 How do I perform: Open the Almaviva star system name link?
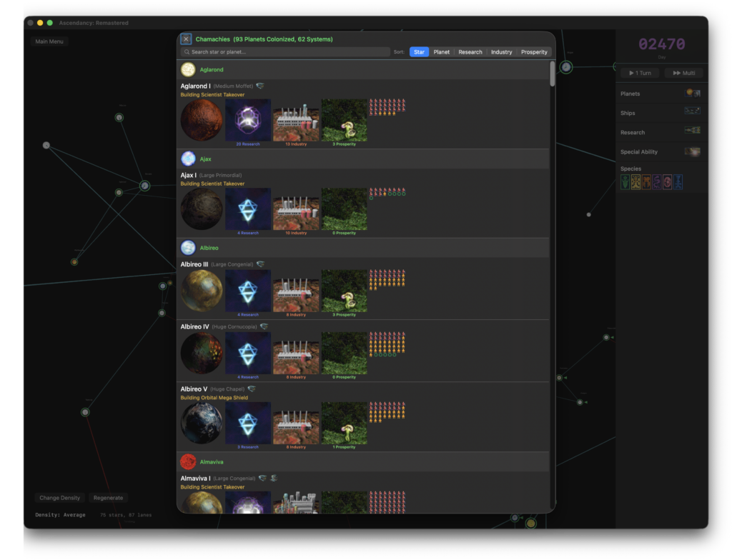click(x=212, y=462)
